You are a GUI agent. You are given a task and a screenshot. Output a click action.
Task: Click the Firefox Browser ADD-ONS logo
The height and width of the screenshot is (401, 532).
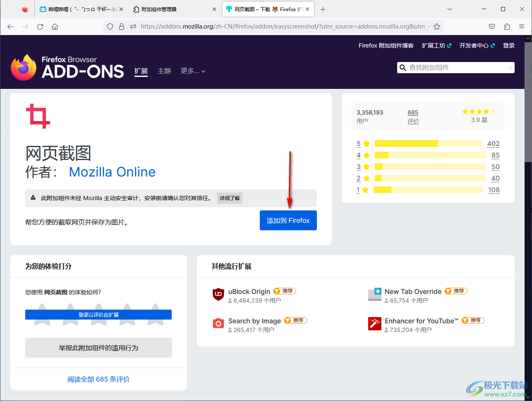tap(67, 67)
